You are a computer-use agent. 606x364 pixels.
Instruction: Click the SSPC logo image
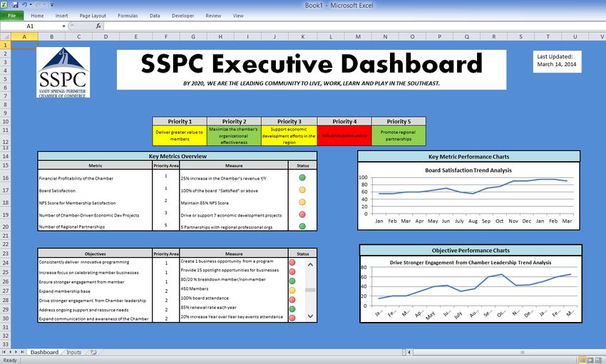point(63,72)
